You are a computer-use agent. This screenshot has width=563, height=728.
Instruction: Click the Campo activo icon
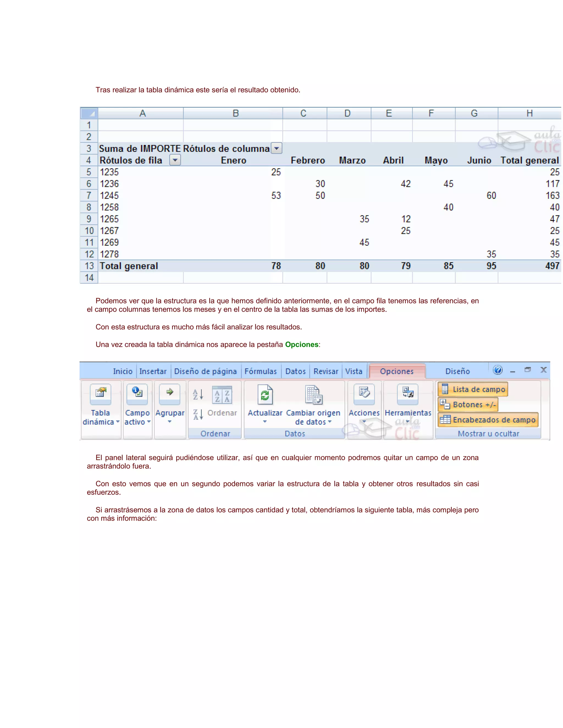pos(137,394)
